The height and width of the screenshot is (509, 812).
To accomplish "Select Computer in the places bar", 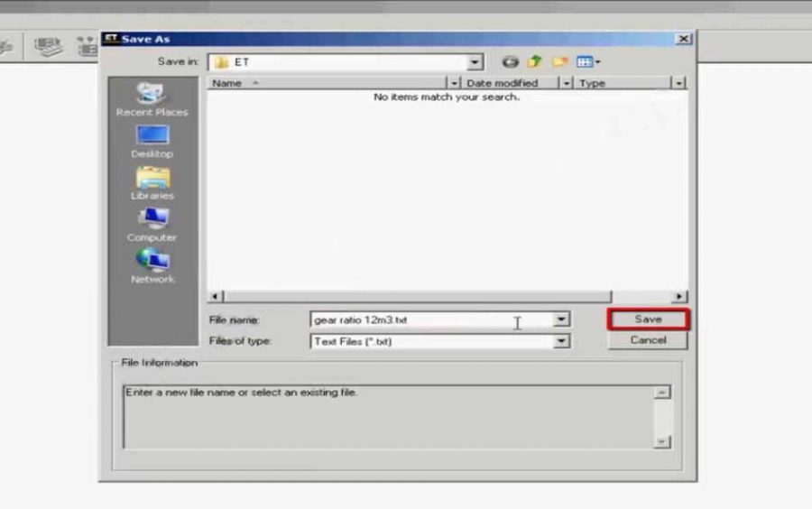I will coord(152,225).
